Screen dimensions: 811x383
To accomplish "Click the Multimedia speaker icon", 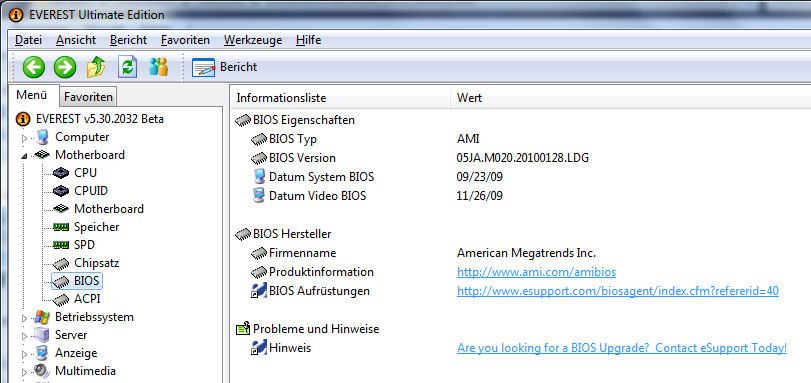I will [x=42, y=371].
